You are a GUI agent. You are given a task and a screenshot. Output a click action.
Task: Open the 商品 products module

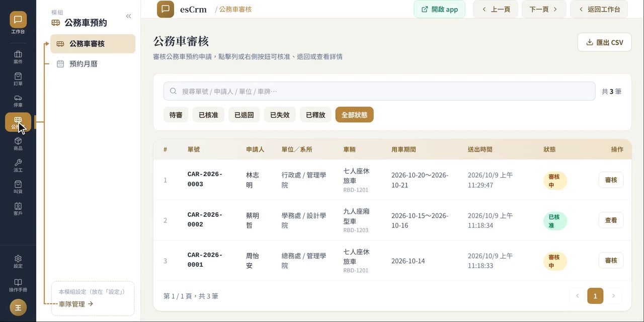coord(18,144)
